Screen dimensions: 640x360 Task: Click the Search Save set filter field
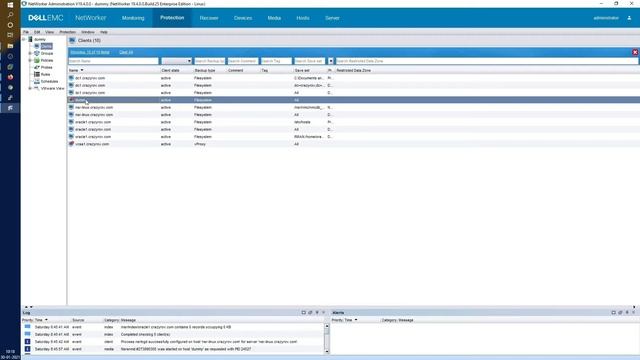tap(309, 61)
